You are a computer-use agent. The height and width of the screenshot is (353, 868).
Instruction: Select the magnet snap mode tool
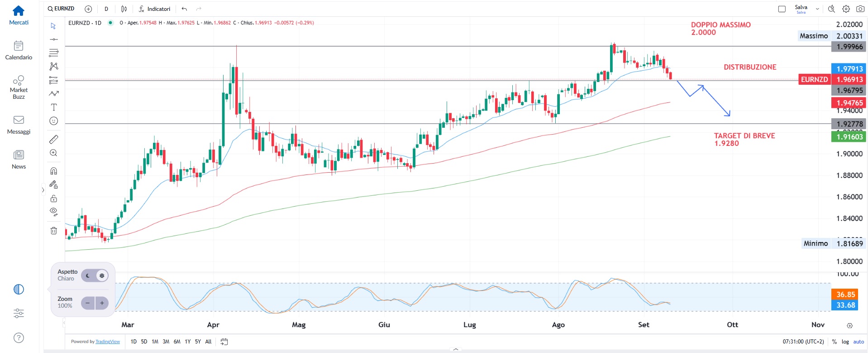53,171
